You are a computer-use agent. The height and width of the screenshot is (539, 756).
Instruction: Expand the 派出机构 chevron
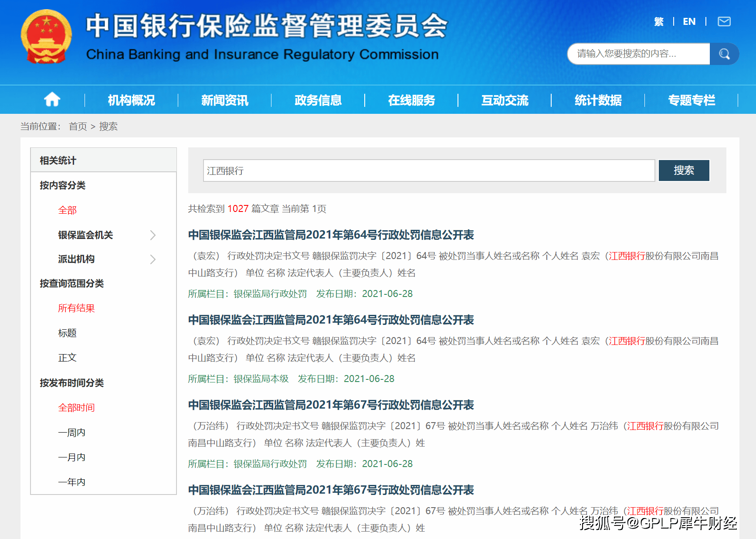[153, 259]
